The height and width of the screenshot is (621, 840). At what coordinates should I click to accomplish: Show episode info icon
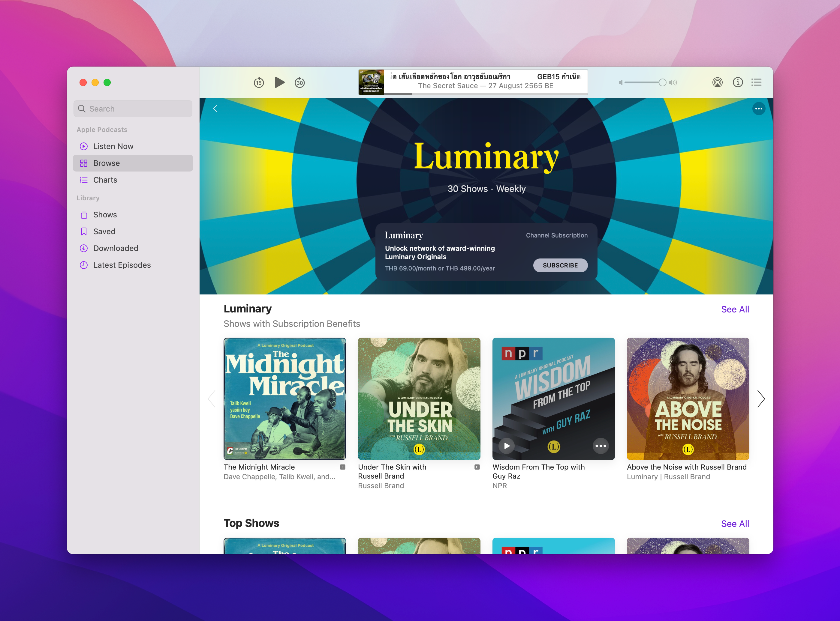coord(737,82)
